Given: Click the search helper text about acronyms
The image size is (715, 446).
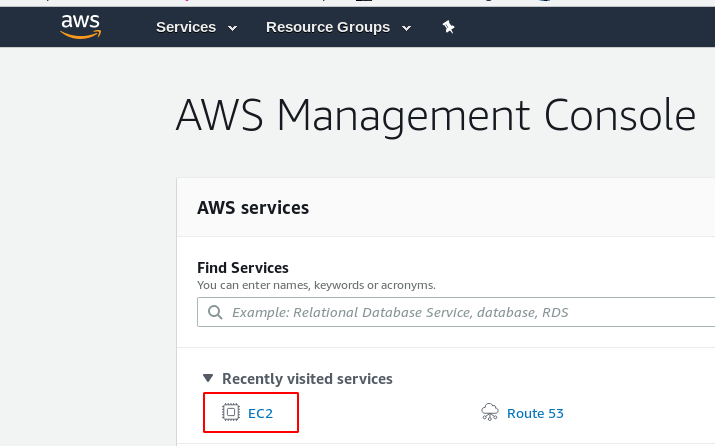Looking at the screenshot, I should [316, 285].
